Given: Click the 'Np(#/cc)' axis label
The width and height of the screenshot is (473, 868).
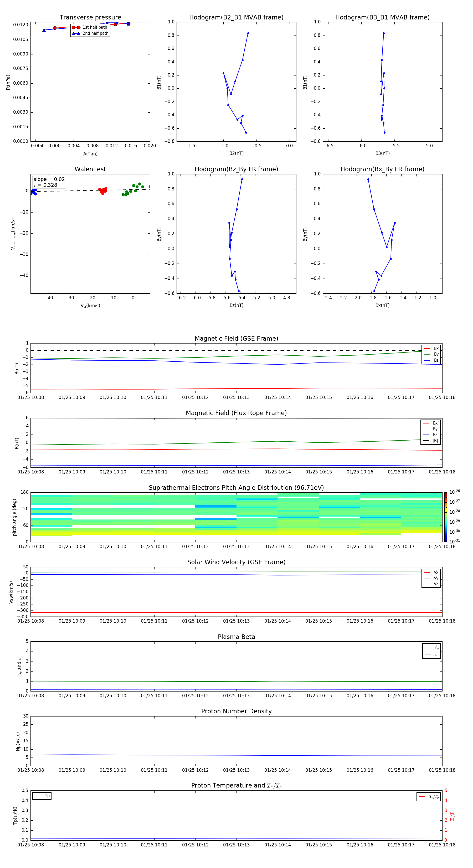Looking at the screenshot, I should click(x=18, y=742).
